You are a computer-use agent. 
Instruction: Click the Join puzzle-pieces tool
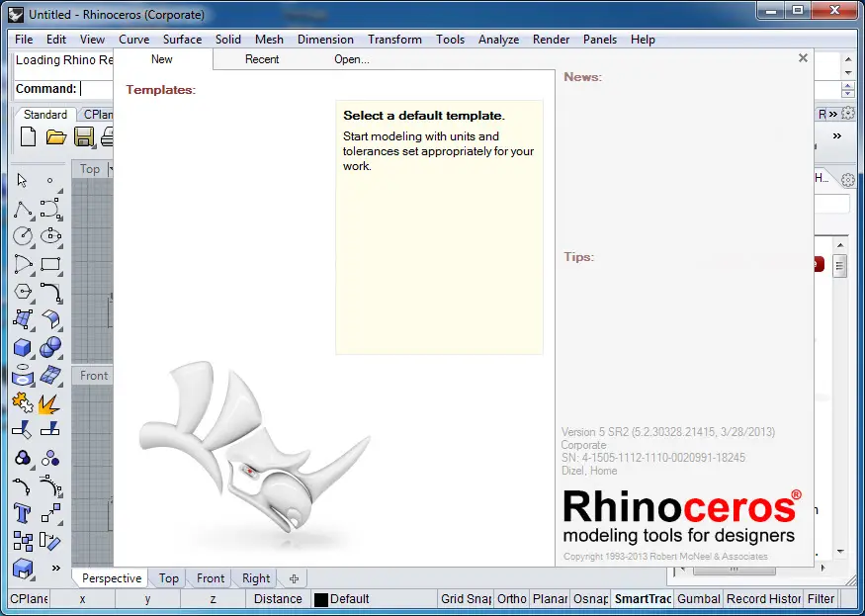point(23,403)
